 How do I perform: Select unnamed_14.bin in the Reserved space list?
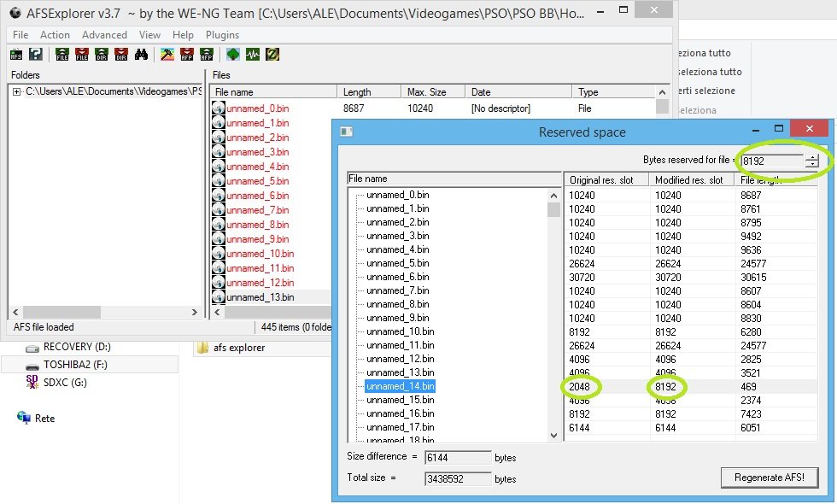pyautogui.click(x=401, y=386)
